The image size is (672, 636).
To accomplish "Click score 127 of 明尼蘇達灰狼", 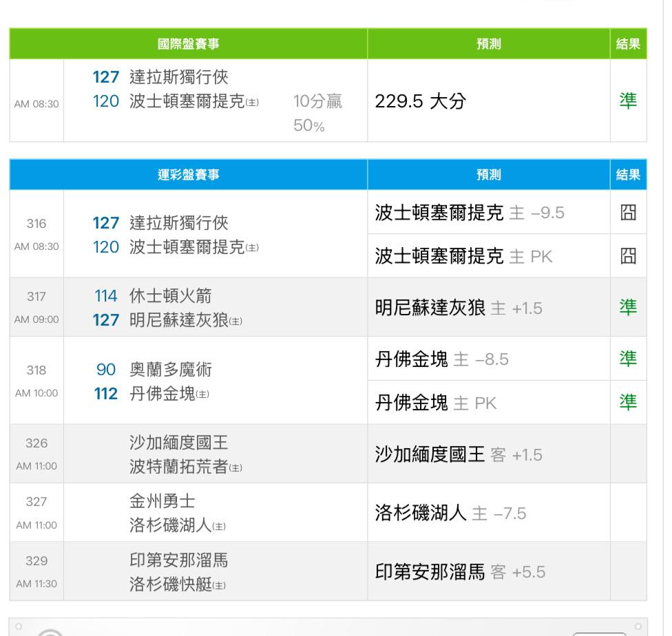I will click(x=106, y=320).
